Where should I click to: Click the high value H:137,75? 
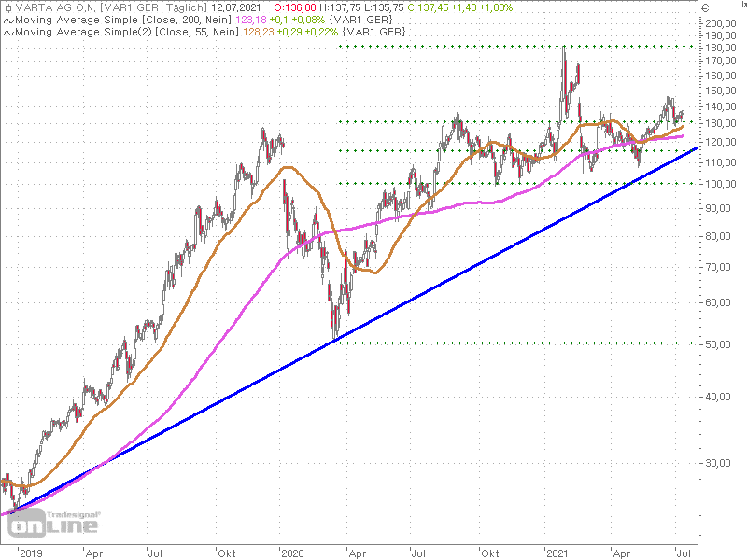click(340, 8)
